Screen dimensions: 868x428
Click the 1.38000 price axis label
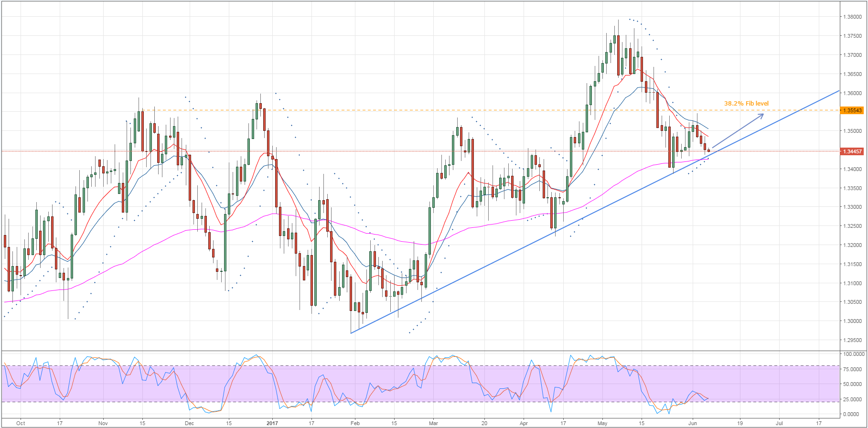pos(853,17)
